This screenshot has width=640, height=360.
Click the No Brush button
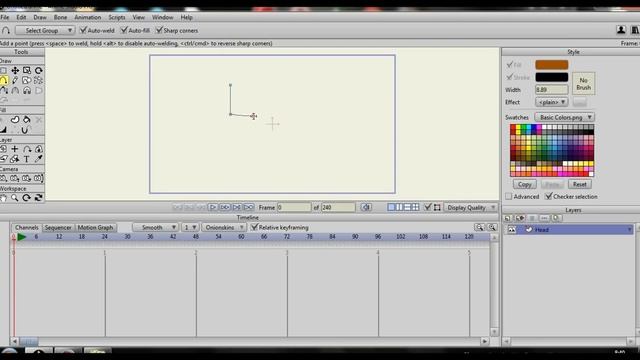(583, 84)
